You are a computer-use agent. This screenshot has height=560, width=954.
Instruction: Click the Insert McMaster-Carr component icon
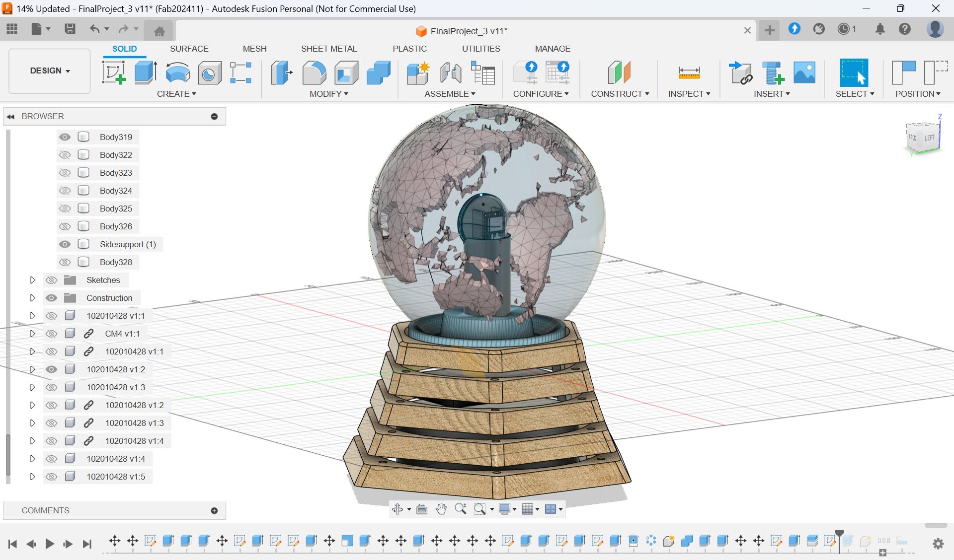pyautogui.click(x=773, y=72)
